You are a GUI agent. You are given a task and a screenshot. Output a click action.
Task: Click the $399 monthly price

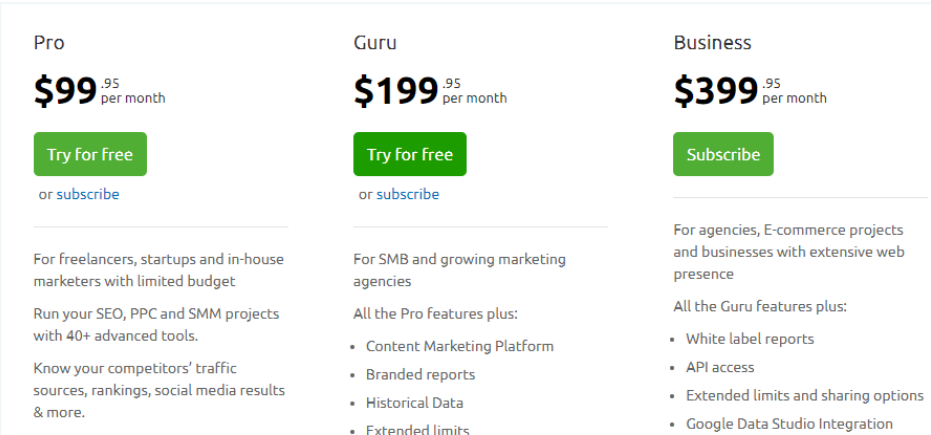coord(750,91)
